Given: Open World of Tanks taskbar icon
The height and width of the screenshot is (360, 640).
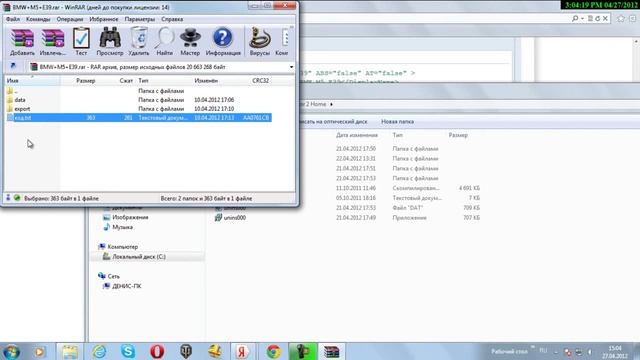Looking at the screenshot, I should (x=186, y=351).
